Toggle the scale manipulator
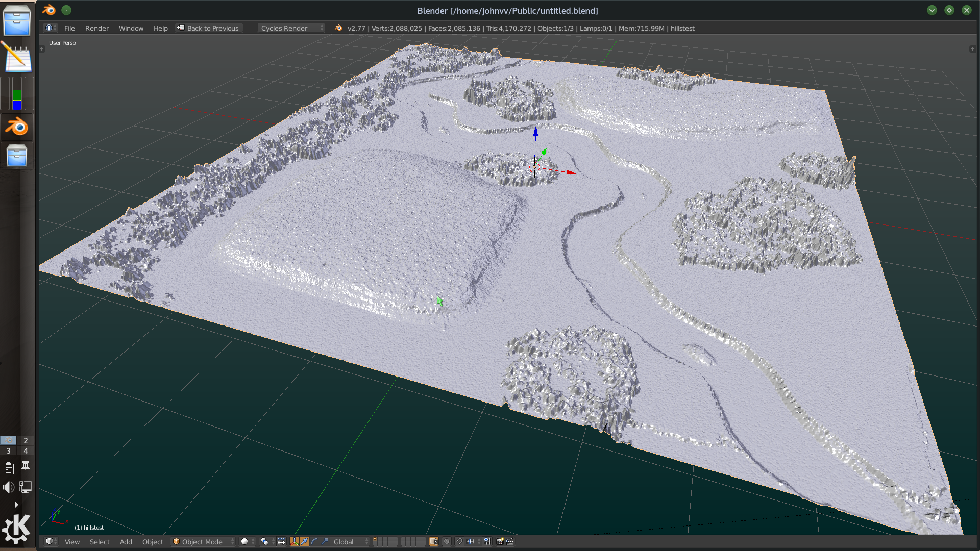This screenshot has width=980, height=551. [325, 541]
